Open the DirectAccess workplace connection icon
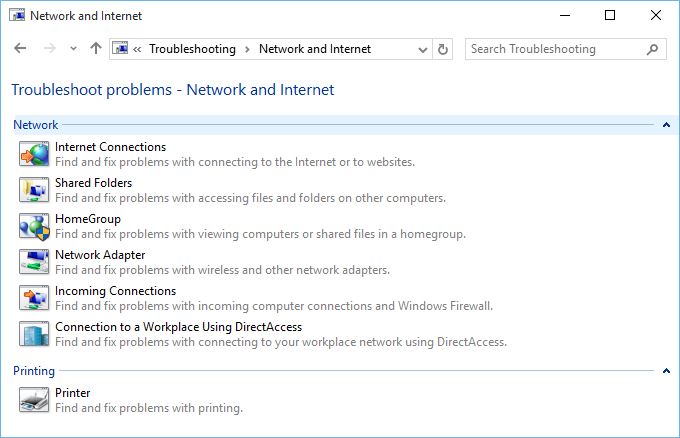Image resolution: width=680 pixels, height=438 pixels. coord(34,334)
